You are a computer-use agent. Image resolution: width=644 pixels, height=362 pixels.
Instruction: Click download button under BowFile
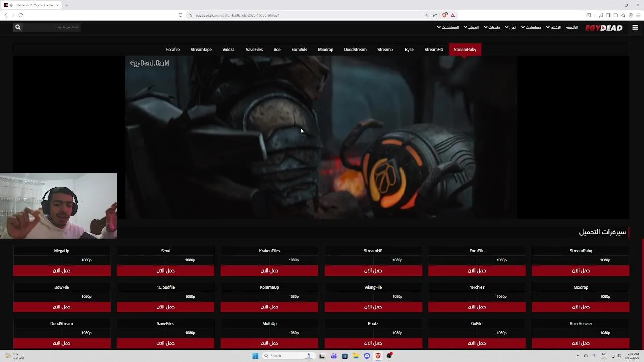pos(62,307)
